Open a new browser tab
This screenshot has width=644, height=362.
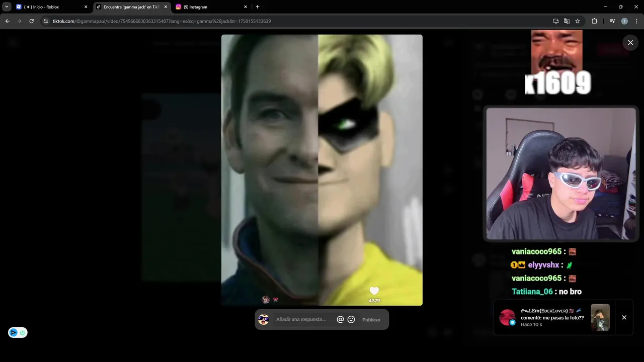(x=258, y=7)
